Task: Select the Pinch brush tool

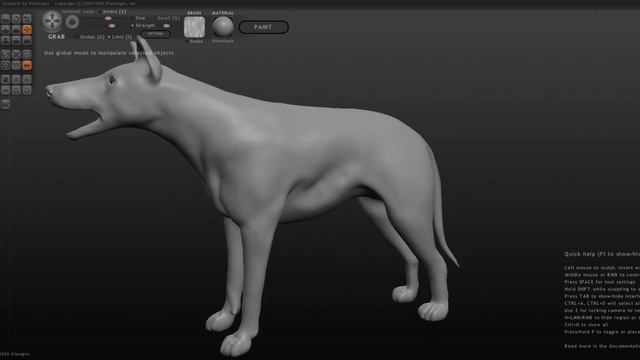Action: 16,40
